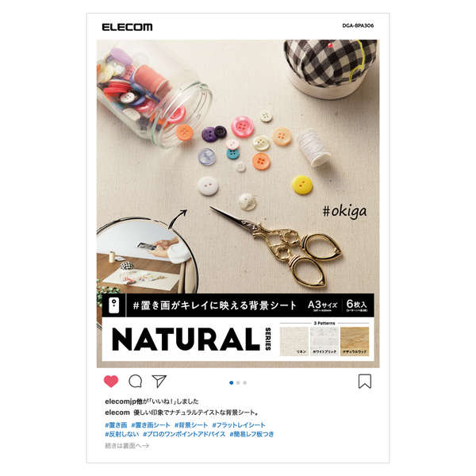Click the #okiga handwritten tag
This screenshot has height=476, width=476.
coord(344,212)
